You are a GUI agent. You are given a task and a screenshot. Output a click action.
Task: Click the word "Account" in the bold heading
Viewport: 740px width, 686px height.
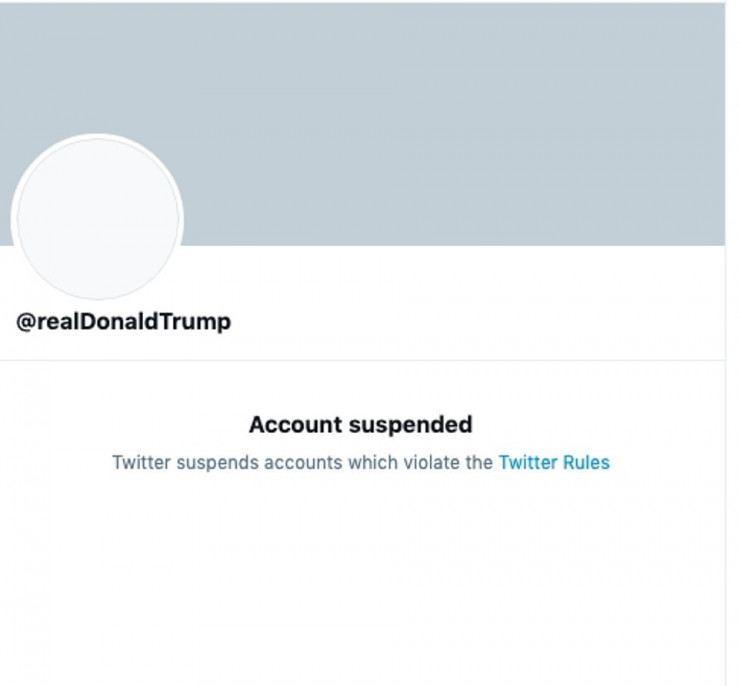tap(294, 424)
